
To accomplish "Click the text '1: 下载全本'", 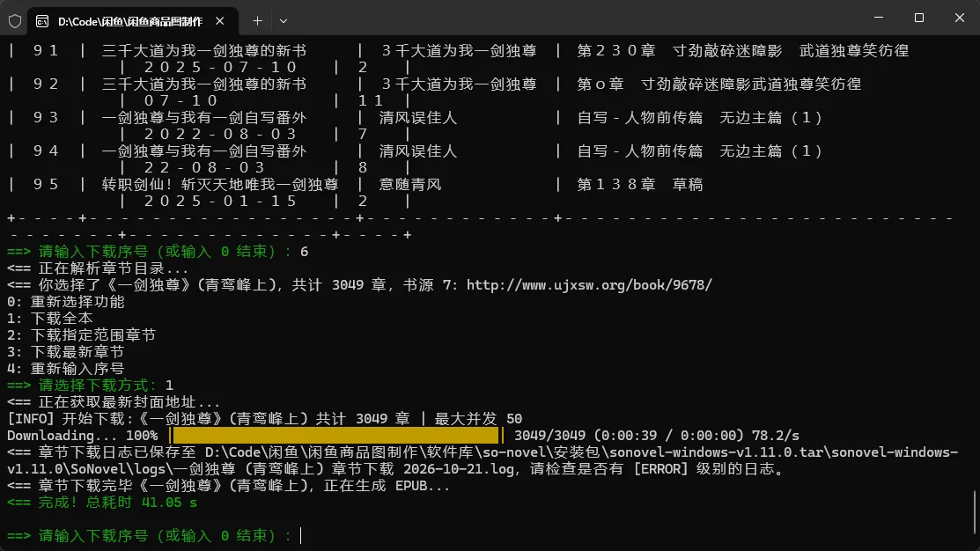I will (50, 319).
